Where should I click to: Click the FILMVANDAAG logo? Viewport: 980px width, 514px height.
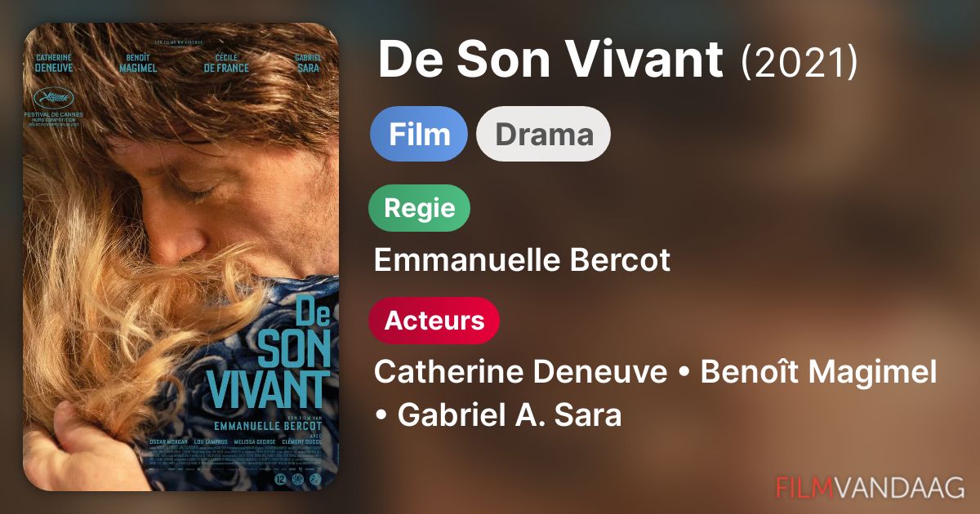coord(871,487)
